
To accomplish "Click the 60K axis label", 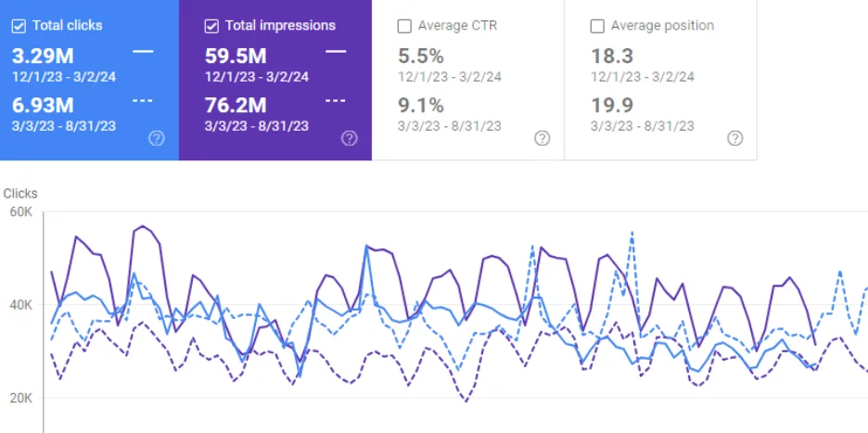I will coord(20,211).
